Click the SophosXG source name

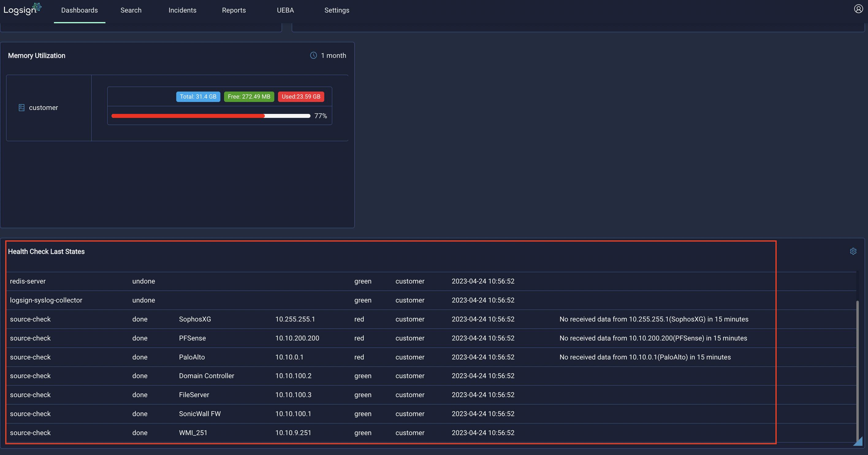click(195, 319)
